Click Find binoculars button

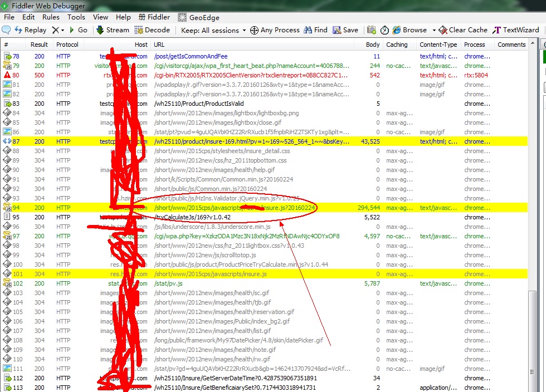click(x=315, y=30)
